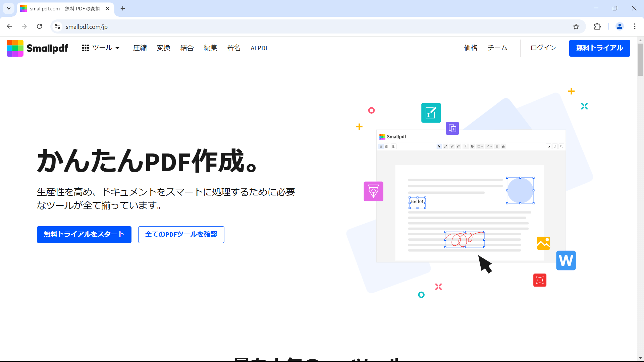This screenshot has height=362, width=644.
Task: Select the smallpdf.com browser tab
Action: click(x=65, y=9)
